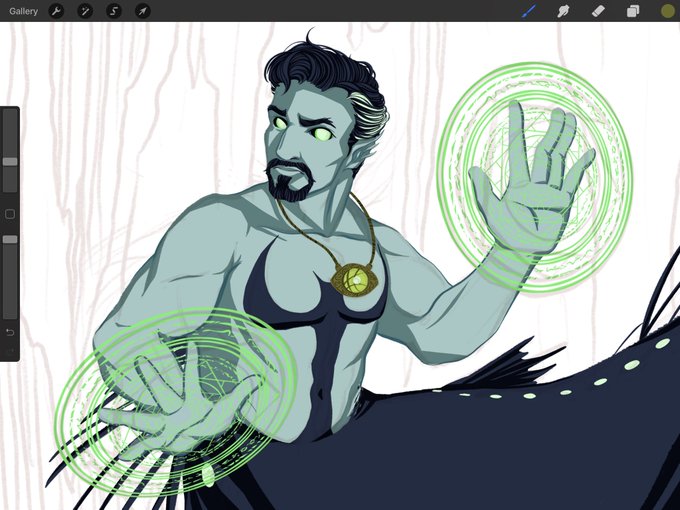Image resolution: width=680 pixels, height=510 pixels.
Task: Select the Smudge tool
Action: click(563, 11)
